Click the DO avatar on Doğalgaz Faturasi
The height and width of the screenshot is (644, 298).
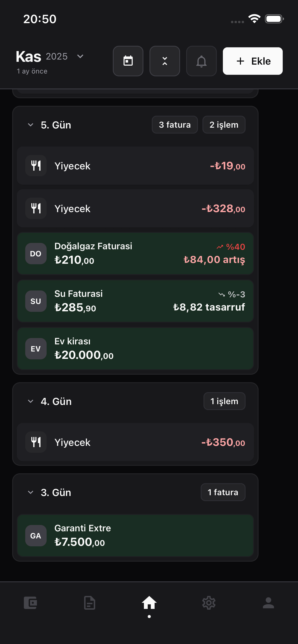tap(36, 254)
